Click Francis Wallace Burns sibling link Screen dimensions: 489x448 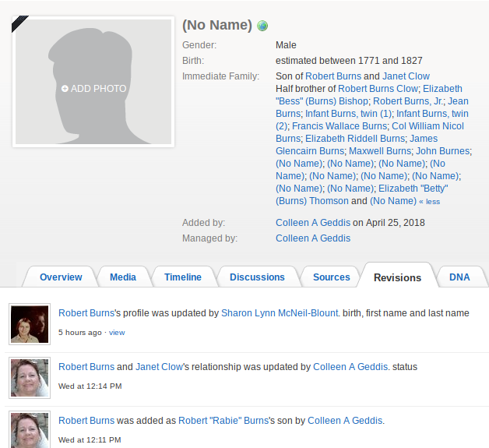pos(339,126)
